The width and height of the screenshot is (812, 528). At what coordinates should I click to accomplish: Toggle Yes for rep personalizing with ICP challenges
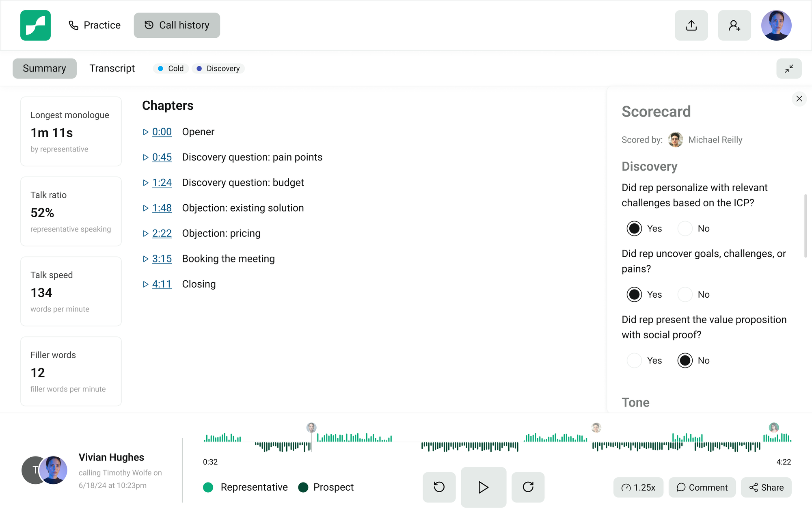[x=634, y=228]
